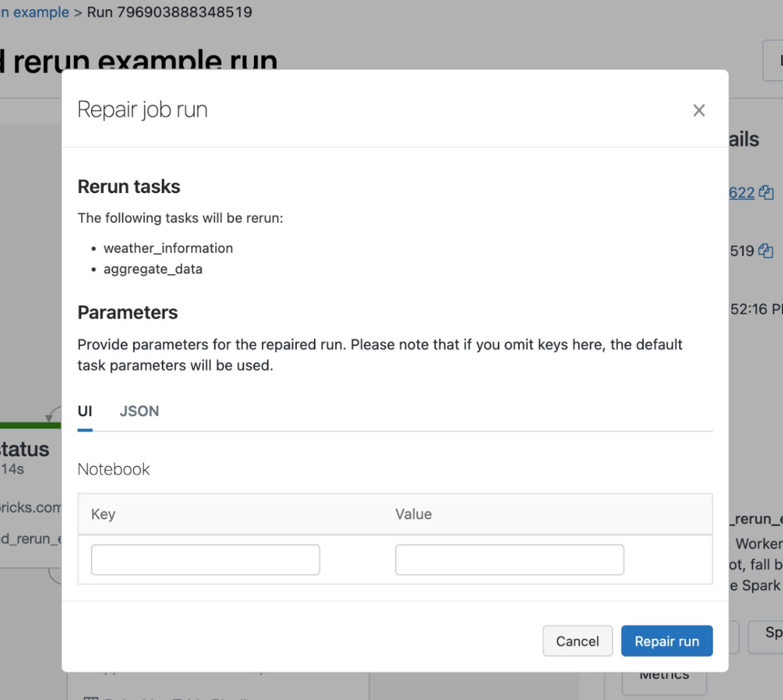The height and width of the screenshot is (700, 783).
Task: Select the aggregate_data task entry
Action: click(x=153, y=269)
